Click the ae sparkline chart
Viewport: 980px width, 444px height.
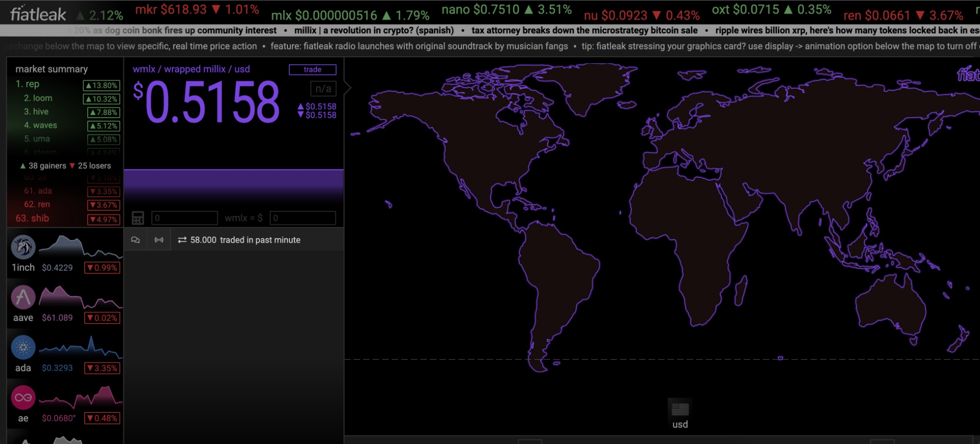(x=80, y=396)
